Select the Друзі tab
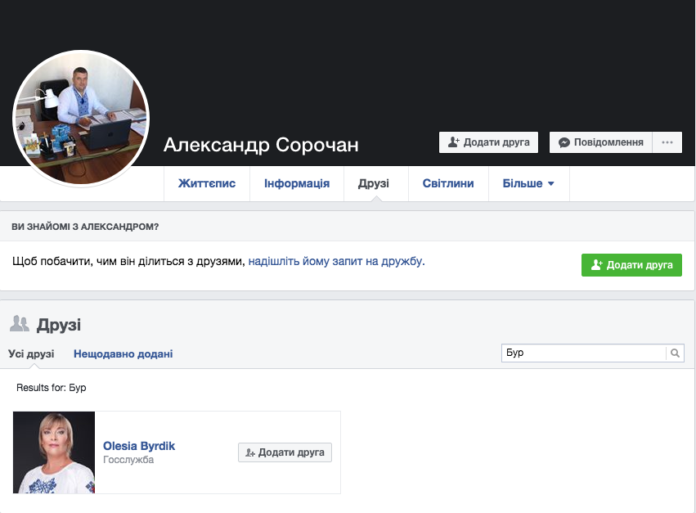This screenshot has height=513, width=696. click(374, 183)
